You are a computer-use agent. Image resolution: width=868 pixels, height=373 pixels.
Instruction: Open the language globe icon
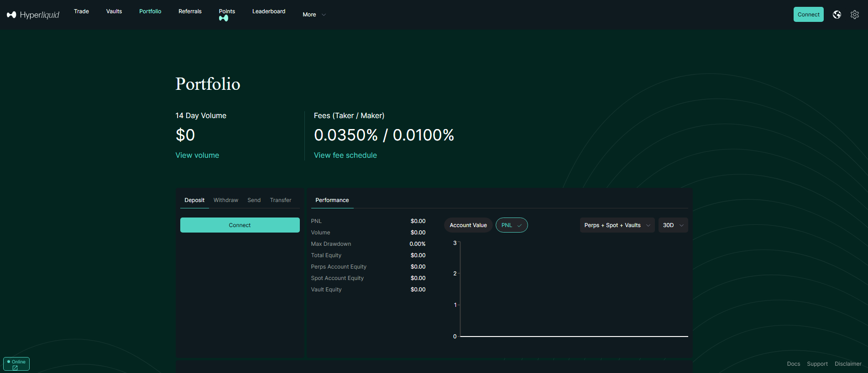pos(837,15)
